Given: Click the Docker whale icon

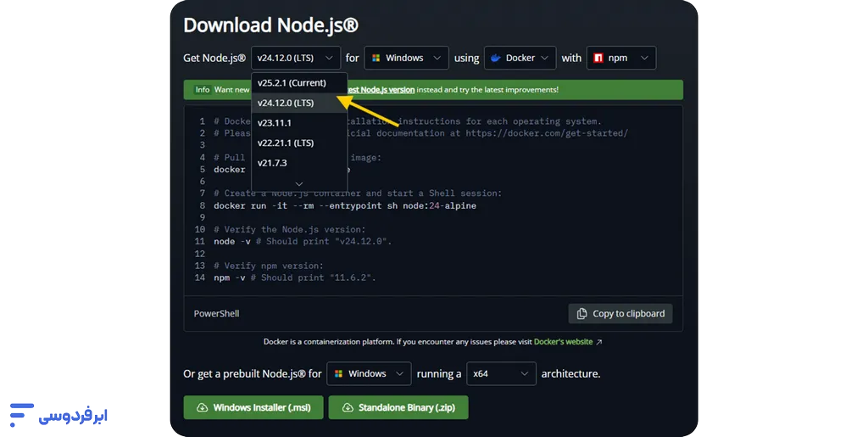Looking at the screenshot, I should point(495,58).
